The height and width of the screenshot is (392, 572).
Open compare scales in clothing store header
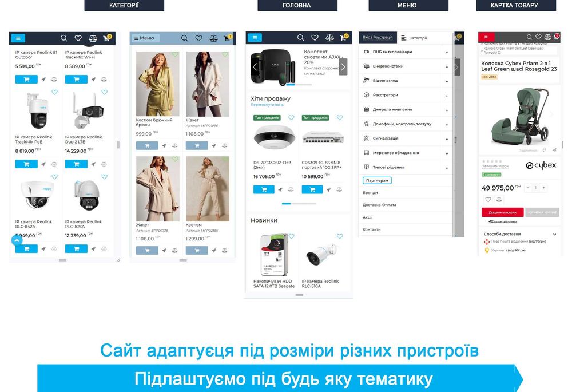pos(213,38)
